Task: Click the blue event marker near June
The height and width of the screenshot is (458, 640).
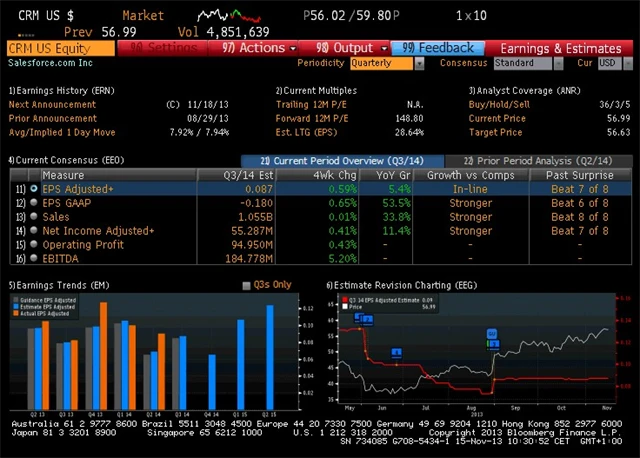Action: 397,352
